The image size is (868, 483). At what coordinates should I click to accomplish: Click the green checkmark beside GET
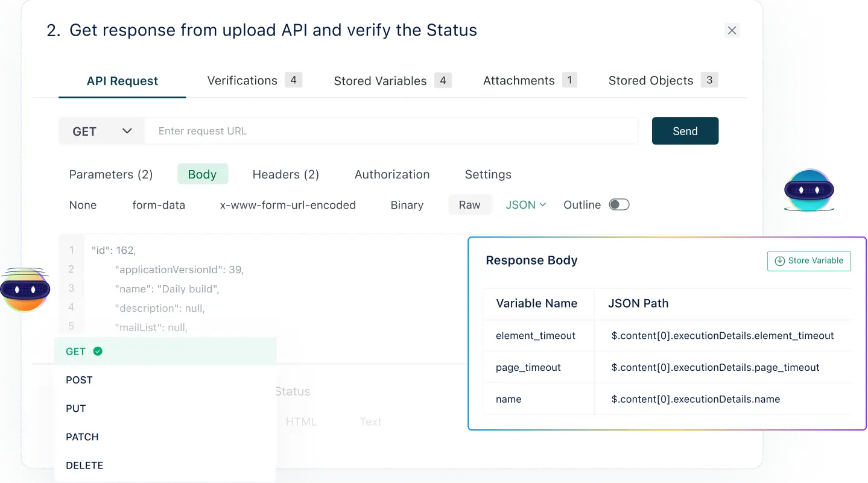click(97, 351)
